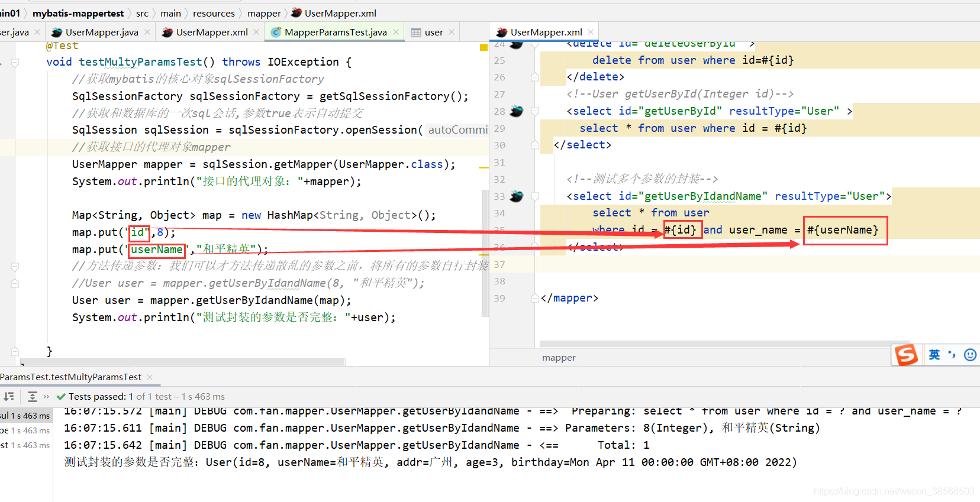This screenshot has height=502, width=980.
Task: Click the expand all icon in the run toolbar
Action: pyautogui.click(x=33, y=396)
